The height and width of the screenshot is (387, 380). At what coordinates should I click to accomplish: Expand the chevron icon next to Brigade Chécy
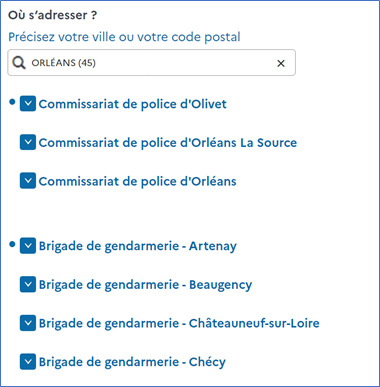tap(28, 362)
